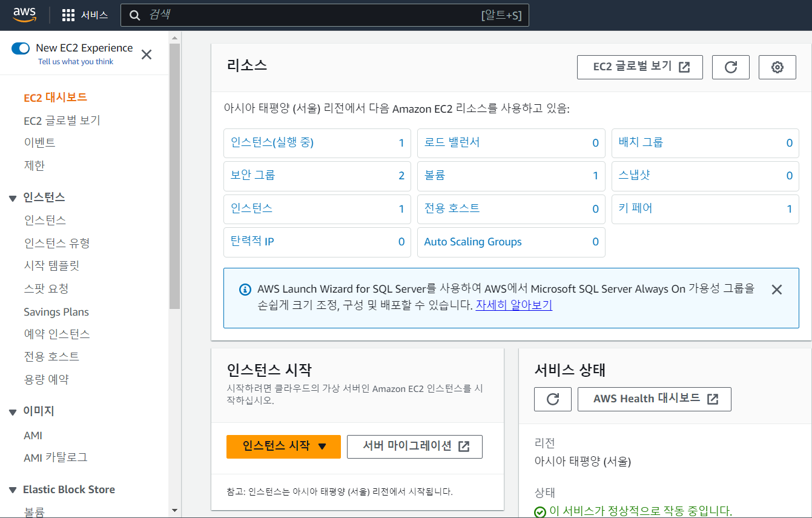Click the green service status check icon
Screen dimensions: 812x518
(x=540, y=512)
